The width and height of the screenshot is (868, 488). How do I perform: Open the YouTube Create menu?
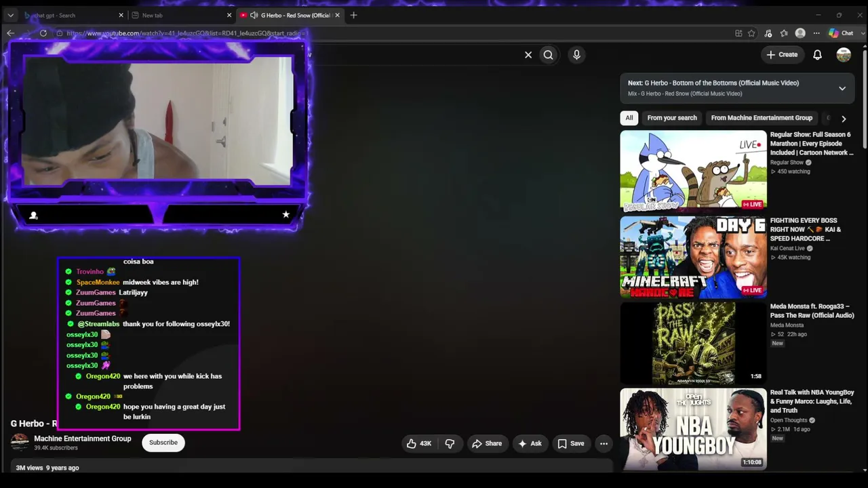782,54
